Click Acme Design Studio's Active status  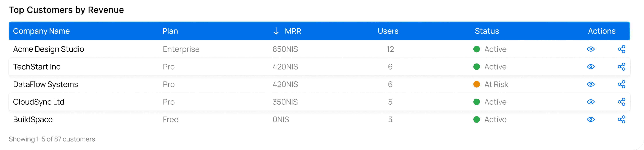tap(495, 49)
